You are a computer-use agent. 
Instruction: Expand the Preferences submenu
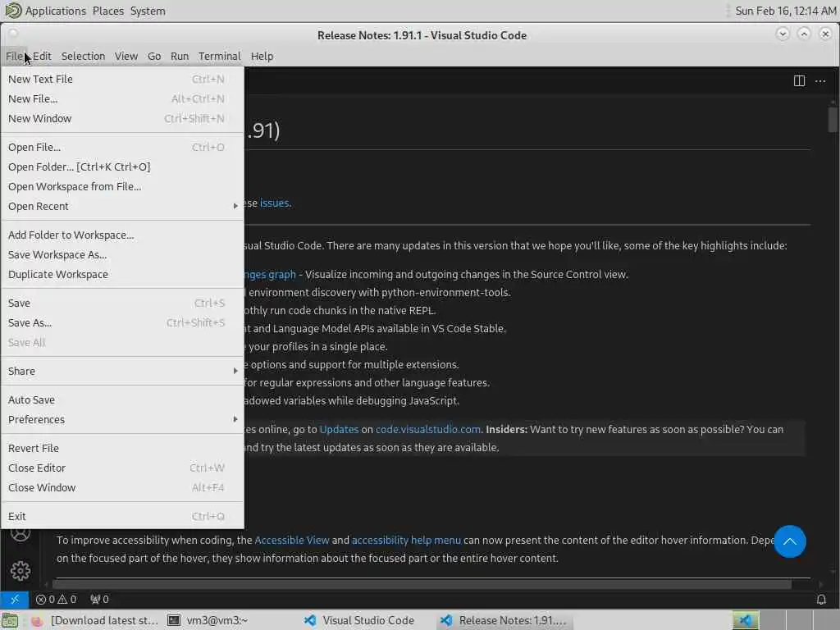123,419
